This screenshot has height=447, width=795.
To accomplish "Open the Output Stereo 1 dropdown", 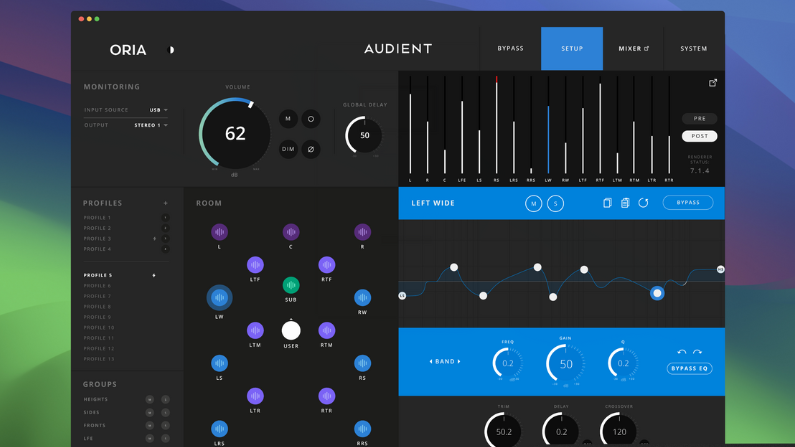I will [151, 125].
